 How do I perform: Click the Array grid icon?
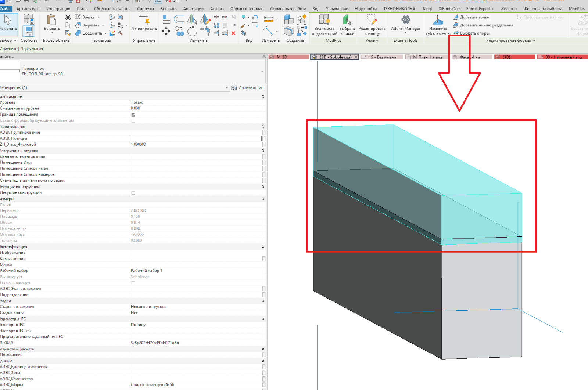[216, 25]
